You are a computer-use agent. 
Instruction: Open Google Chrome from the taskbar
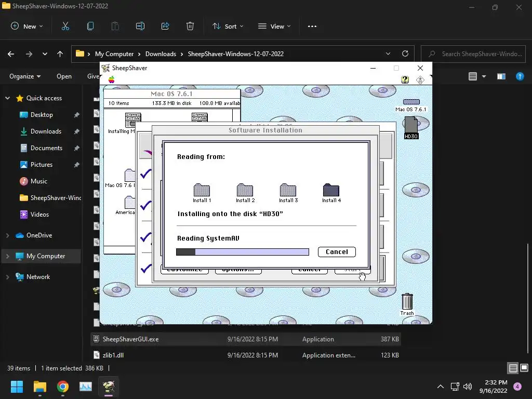(63, 387)
